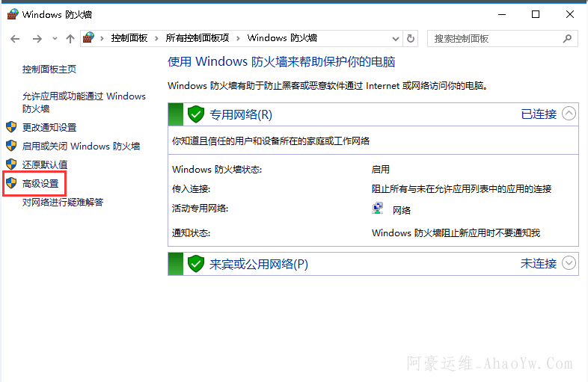Collapse the 专用网络 section chevron
Viewport: 588px width, 382px height.
pyautogui.click(x=569, y=113)
